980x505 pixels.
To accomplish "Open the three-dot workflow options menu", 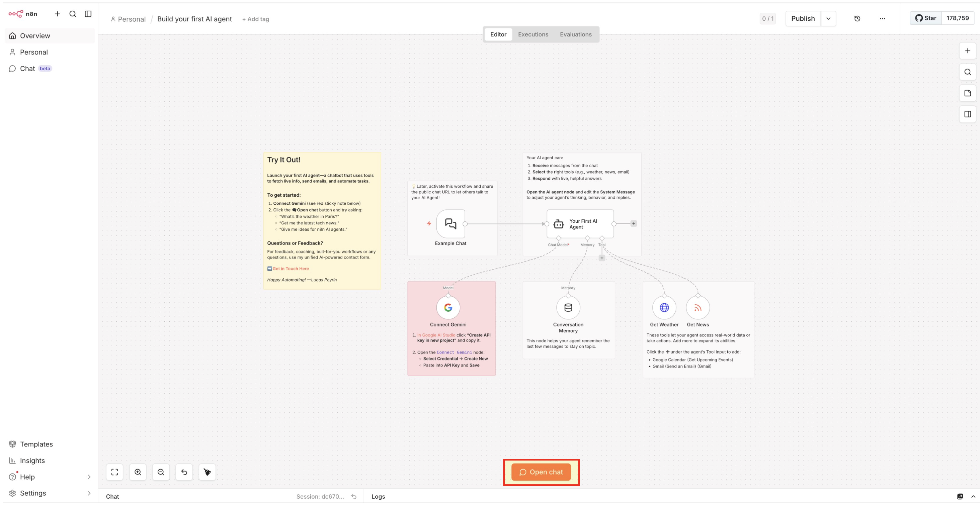I will pos(883,19).
